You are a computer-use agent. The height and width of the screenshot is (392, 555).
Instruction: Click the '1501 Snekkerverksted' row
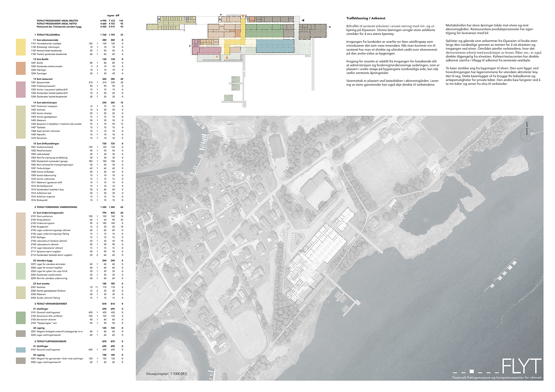pyautogui.click(x=77, y=147)
